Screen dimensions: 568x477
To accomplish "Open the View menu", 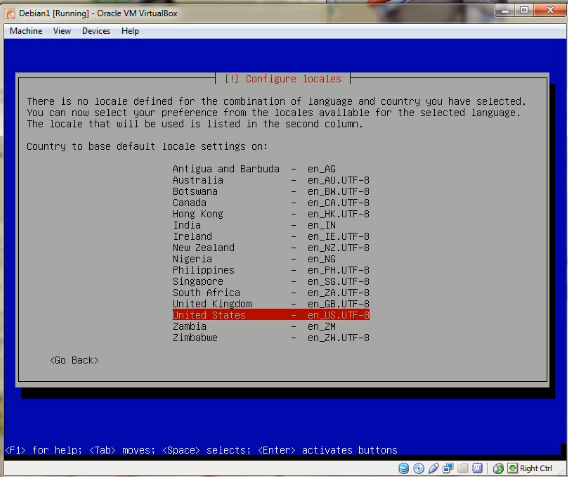I will [62, 31].
